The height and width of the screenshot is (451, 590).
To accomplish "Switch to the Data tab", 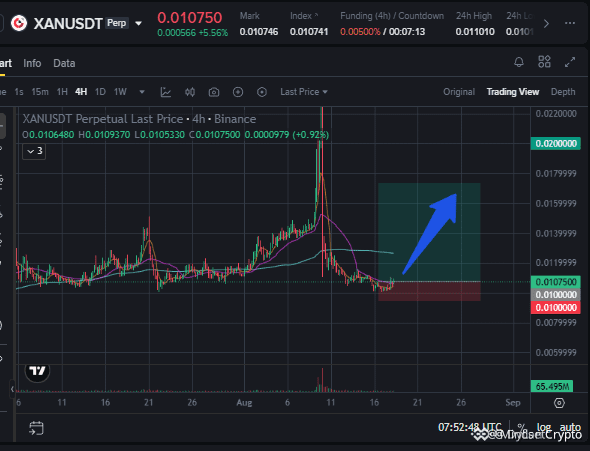I will point(64,63).
